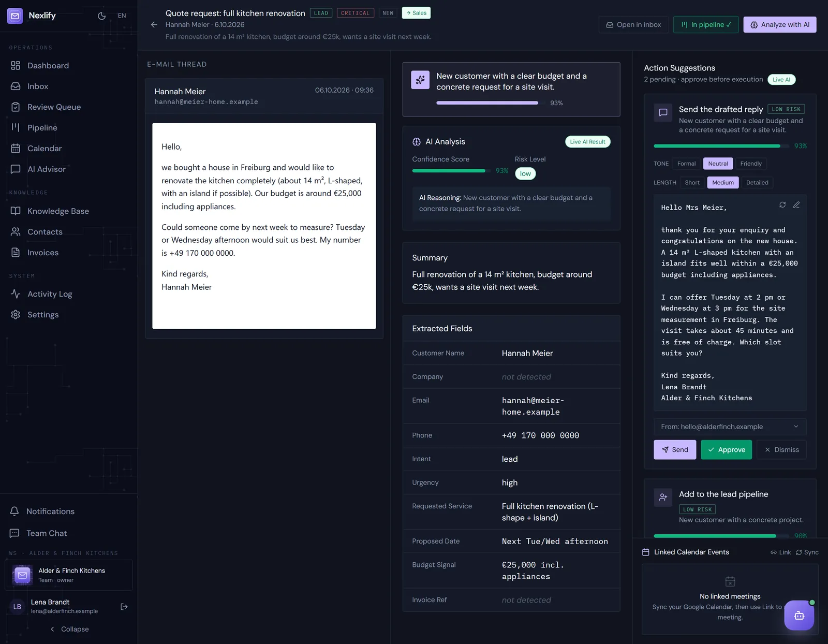Set length to Short

coord(692,183)
